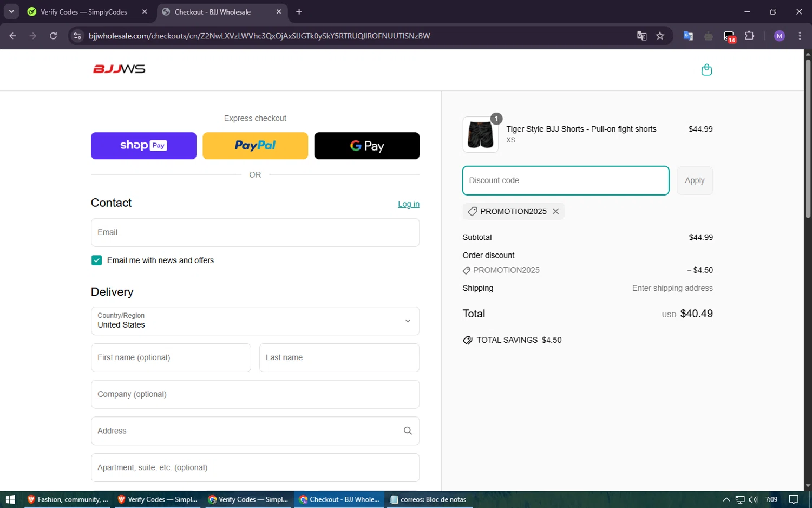Open the tab search dropdown arrow
The image size is (812, 508).
[11, 11]
